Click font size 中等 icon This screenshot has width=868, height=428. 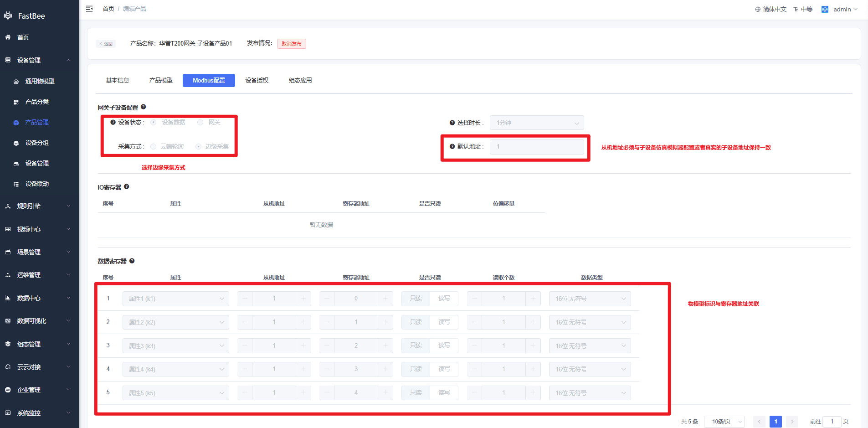tap(796, 9)
